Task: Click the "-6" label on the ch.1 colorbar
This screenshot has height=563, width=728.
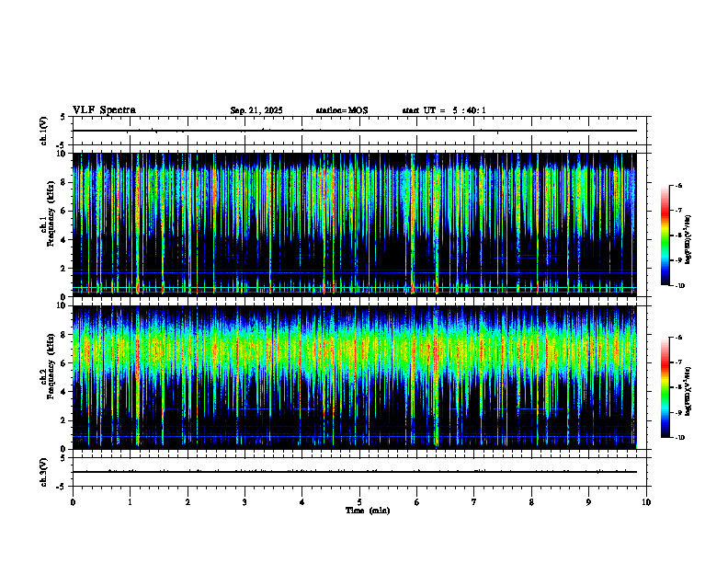Action: click(678, 186)
